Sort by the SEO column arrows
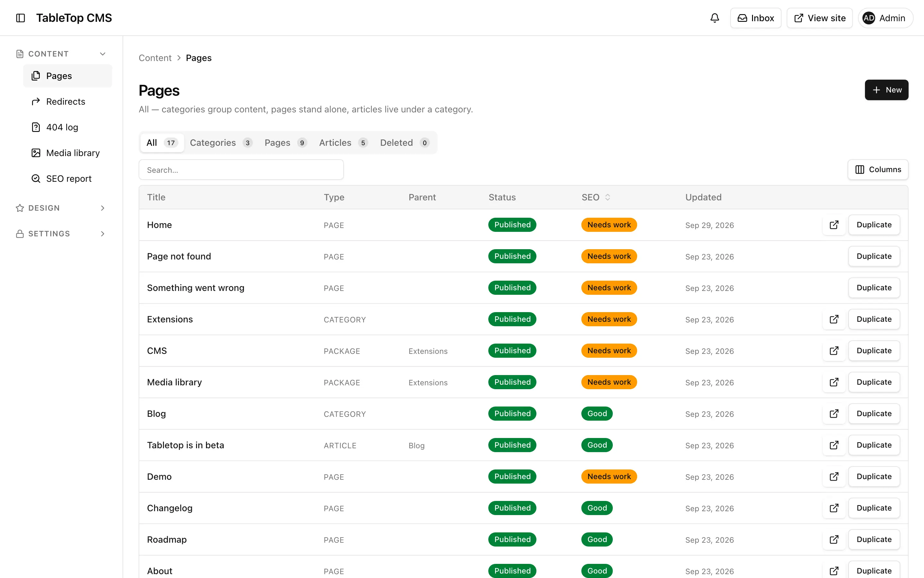Viewport: 924px width, 578px height. [607, 197]
